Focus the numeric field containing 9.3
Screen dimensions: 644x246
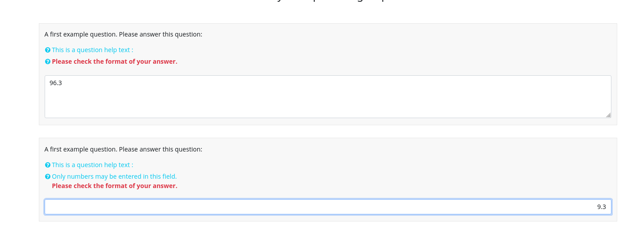point(328,207)
